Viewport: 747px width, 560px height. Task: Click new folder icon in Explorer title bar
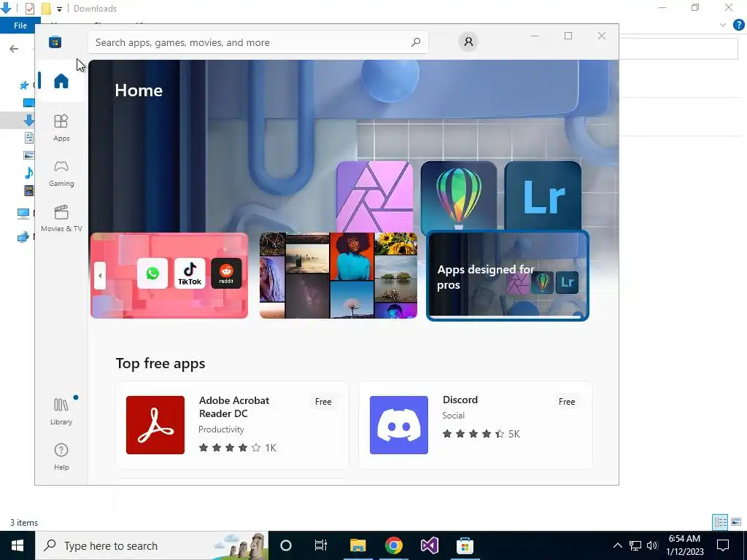46,9
